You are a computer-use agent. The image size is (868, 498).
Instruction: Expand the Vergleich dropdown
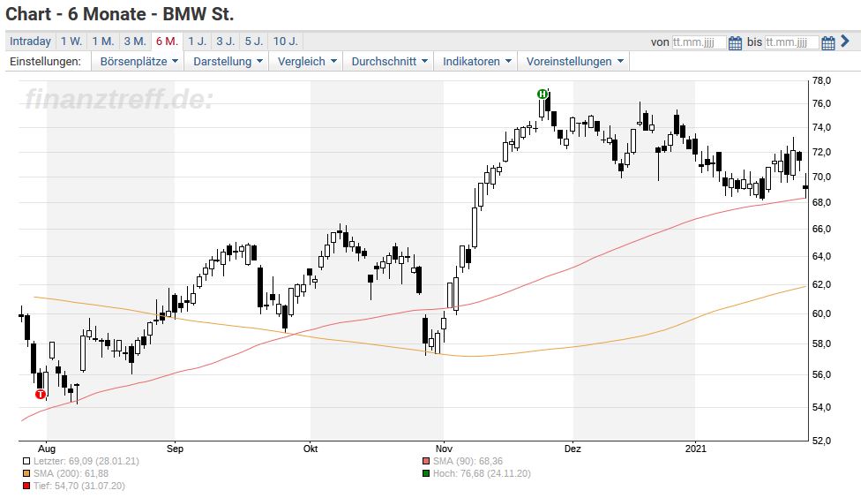click(307, 62)
